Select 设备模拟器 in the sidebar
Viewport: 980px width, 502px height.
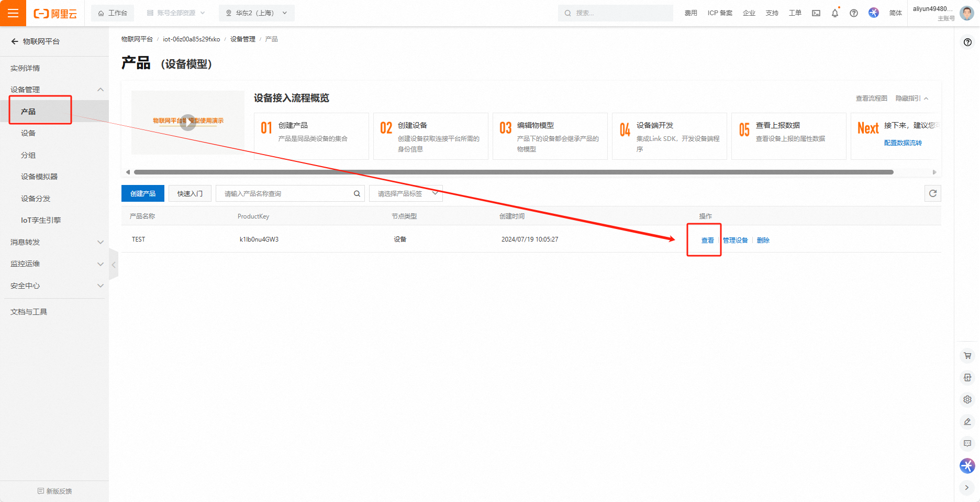[39, 177]
